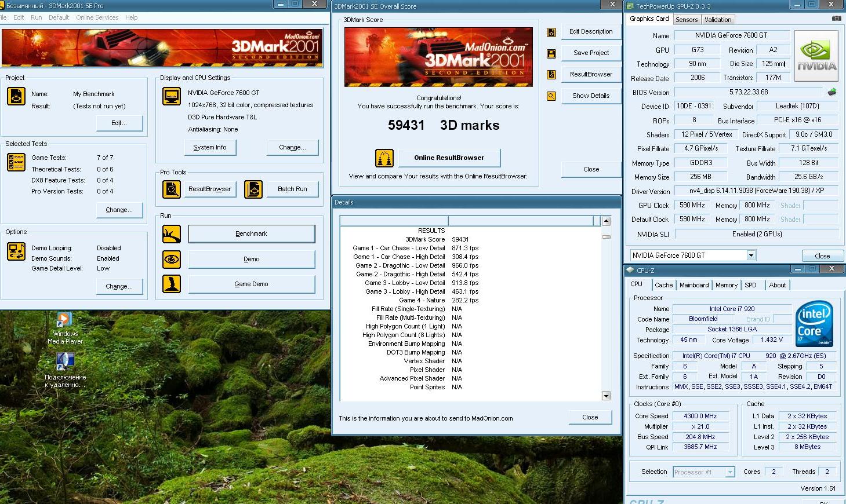The height and width of the screenshot is (504, 846).
Task: Switch to the Sensors tab in GPU-Z
Action: 687,19
